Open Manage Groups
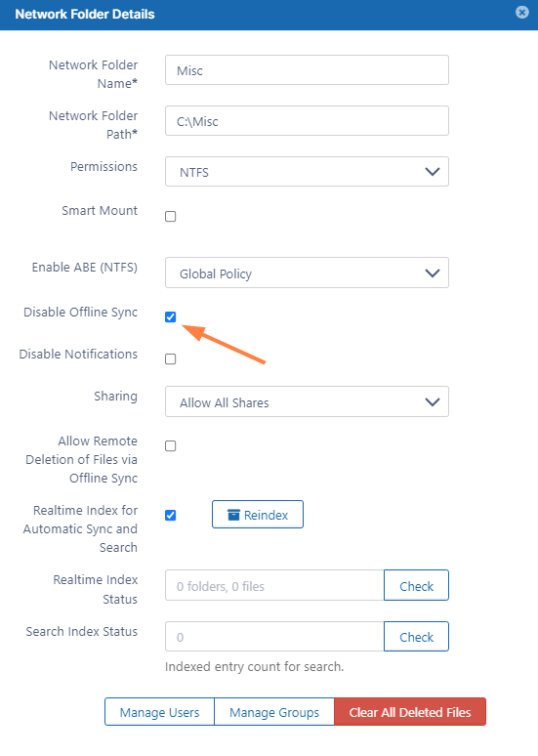Screen dimensions: 538x756 coord(273,712)
